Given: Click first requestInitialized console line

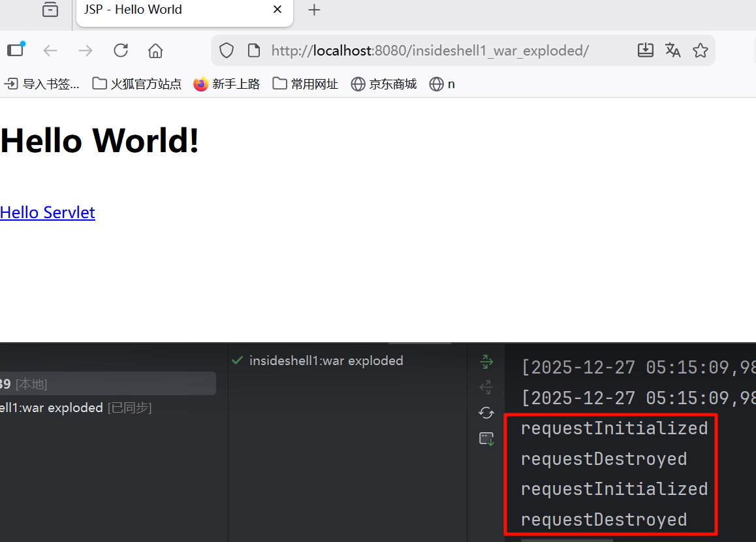Looking at the screenshot, I should (614, 428).
